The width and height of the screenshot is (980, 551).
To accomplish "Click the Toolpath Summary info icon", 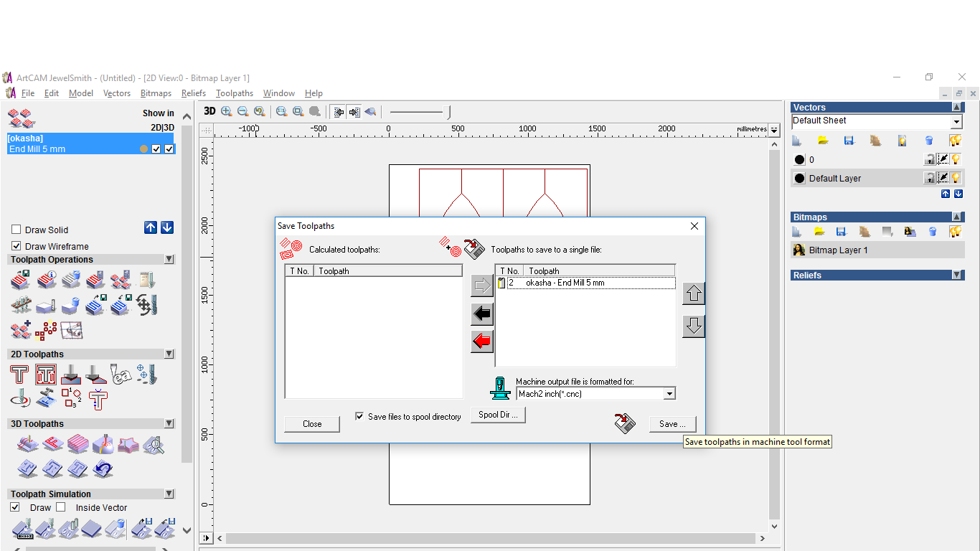I will click(x=46, y=280).
